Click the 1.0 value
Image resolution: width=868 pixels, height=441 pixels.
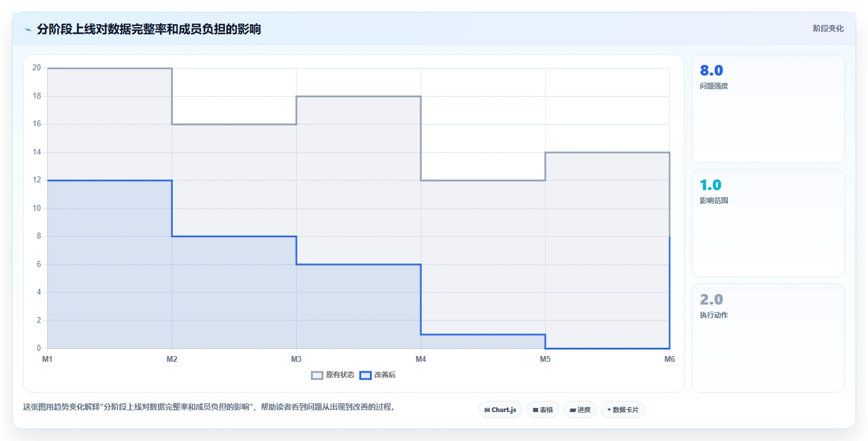point(710,185)
